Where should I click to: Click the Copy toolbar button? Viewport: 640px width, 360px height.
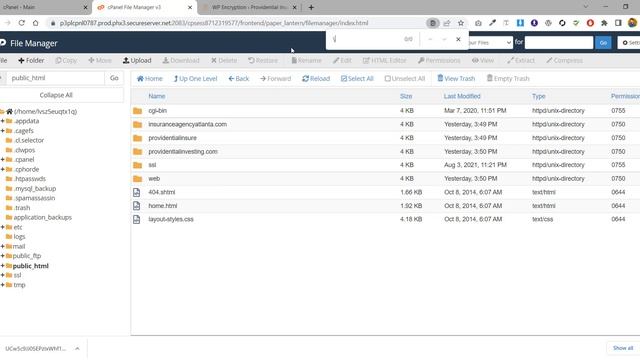pos(66,60)
